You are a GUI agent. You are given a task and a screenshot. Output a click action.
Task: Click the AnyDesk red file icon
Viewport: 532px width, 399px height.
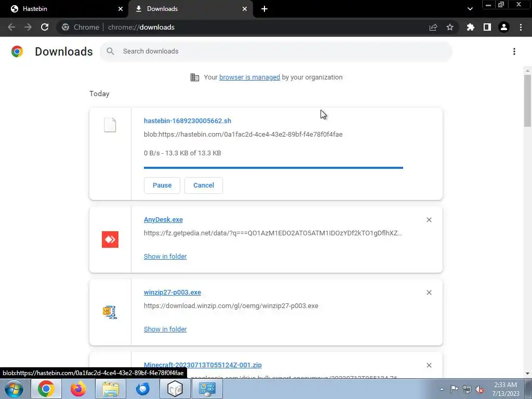pyautogui.click(x=110, y=239)
